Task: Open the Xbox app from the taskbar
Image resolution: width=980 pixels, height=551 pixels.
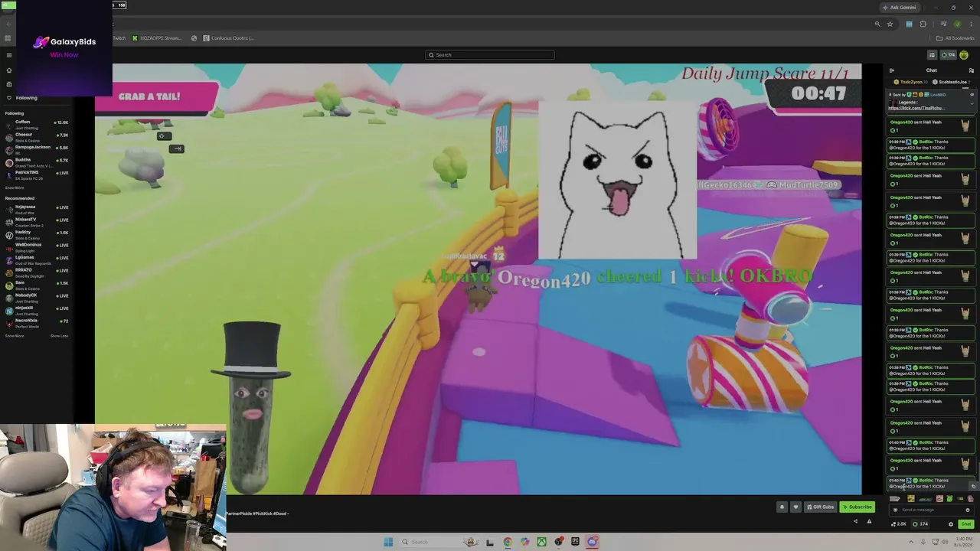Action: click(541, 542)
